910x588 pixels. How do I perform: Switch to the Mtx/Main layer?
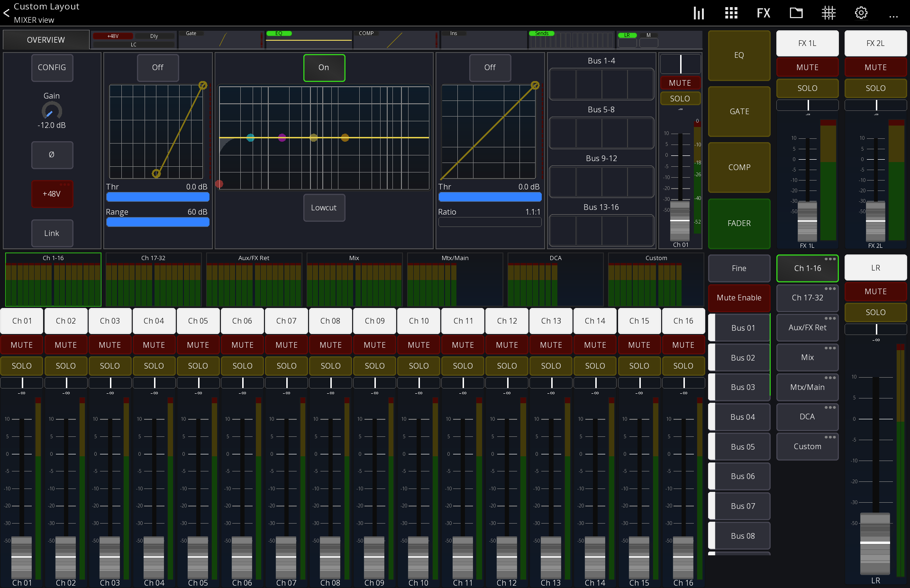click(x=808, y=387)
